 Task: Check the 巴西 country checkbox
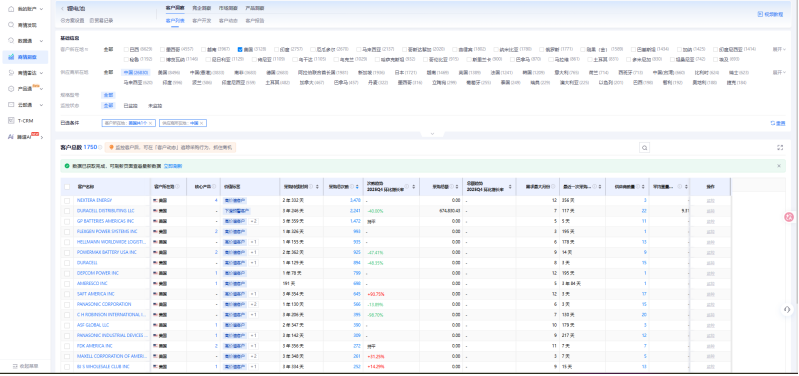[x=126, y=49]
